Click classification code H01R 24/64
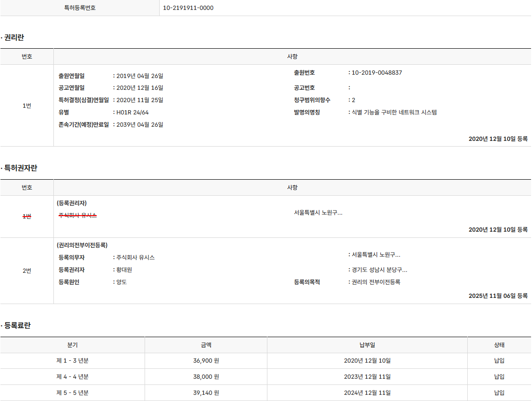The image size is (532, 401). [x=133, y=113]
